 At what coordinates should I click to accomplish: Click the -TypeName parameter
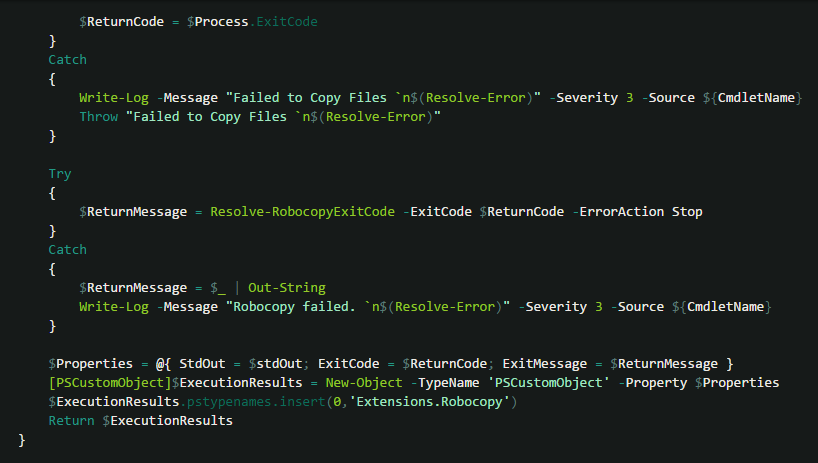[445, 383]
